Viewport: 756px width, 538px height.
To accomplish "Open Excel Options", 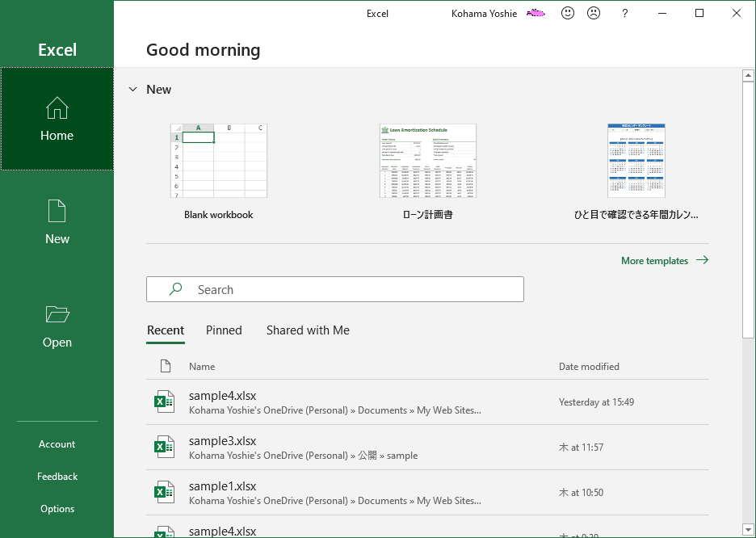I will pyautogui.click(x=57, y=509).
